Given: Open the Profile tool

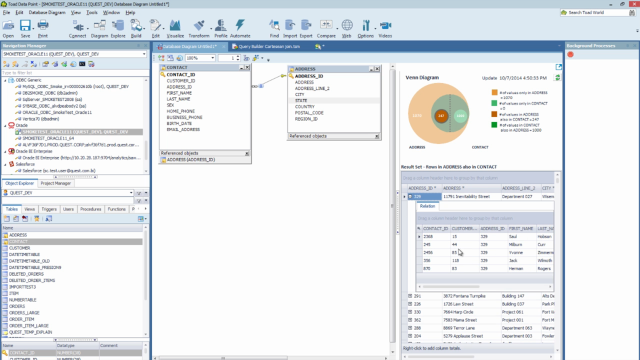Looking at the screenshot, I should pyautogui.click(x=221, y=29).
